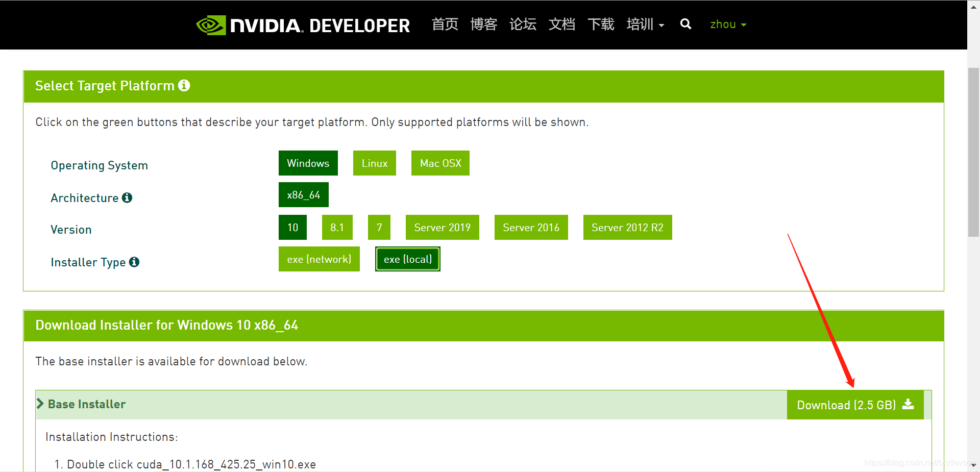Screen dimensions: 980x472
Task: Open 博客 navigation item
Action: coord(484,24)
